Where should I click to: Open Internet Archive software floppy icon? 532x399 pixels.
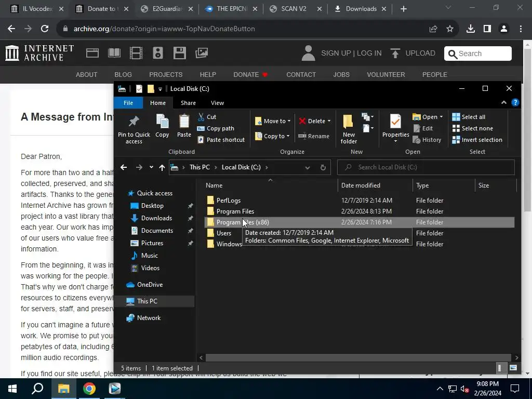pos(179,54)
